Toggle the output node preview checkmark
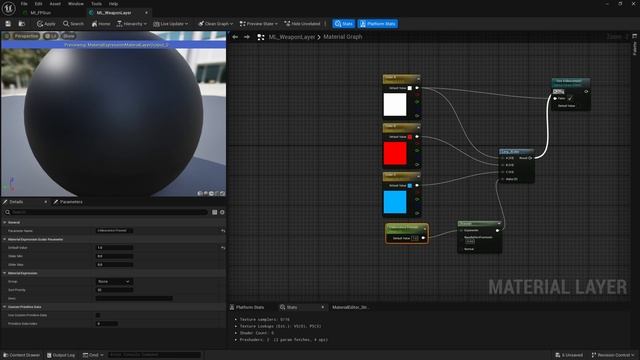Screen dimensions: 640x360 click(x=570, y=98)
